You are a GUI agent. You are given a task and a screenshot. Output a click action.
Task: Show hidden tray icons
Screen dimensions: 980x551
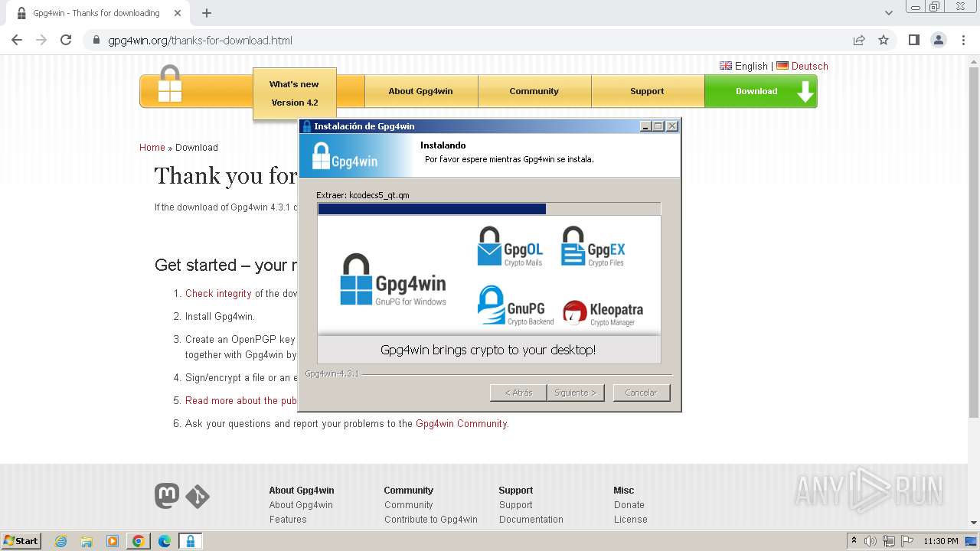tap(854, 541)
